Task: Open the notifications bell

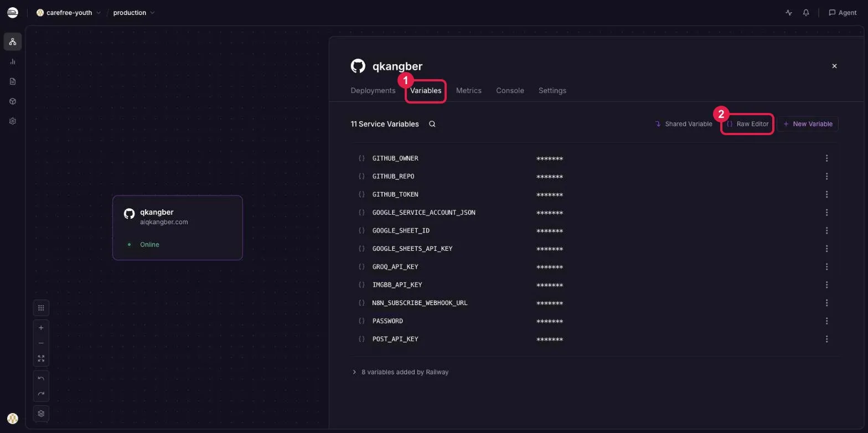Action: click(806, 12)
